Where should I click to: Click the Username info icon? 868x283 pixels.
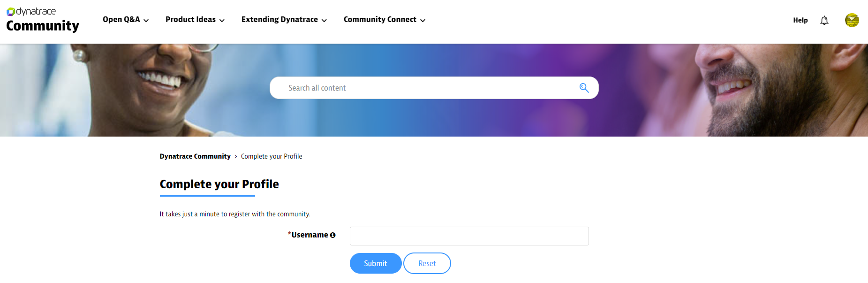click(x=333, y=235)
